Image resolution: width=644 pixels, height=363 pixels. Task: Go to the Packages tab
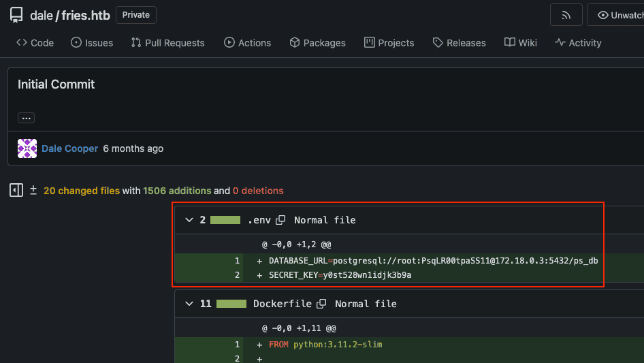[x=317, y=43]
